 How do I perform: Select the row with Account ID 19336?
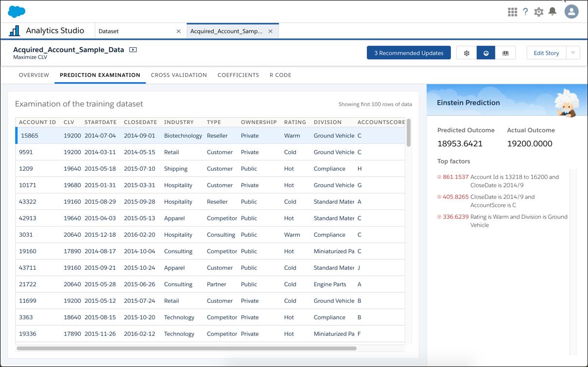point(210,334)
